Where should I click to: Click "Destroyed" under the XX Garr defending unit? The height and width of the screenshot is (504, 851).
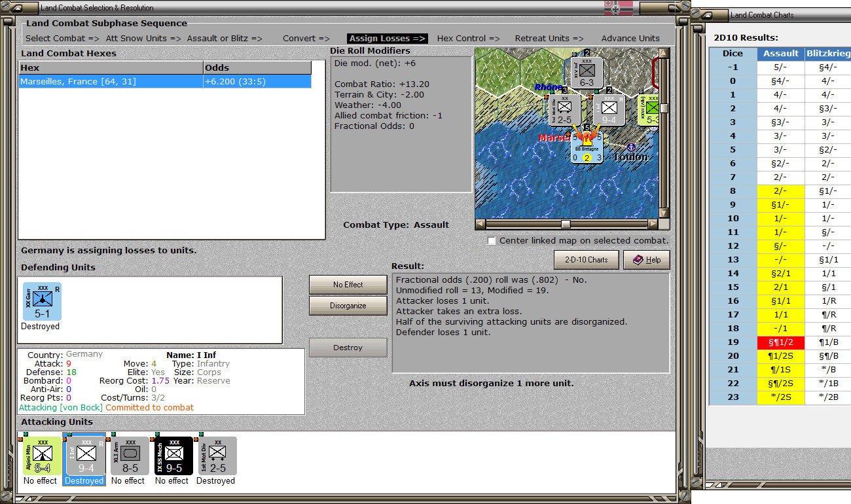40,327
